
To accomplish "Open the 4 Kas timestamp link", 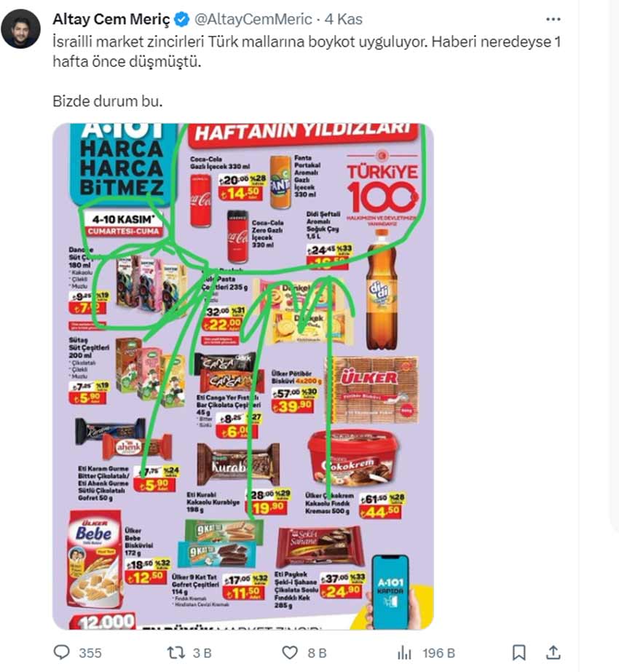I will tap(344, 19).
